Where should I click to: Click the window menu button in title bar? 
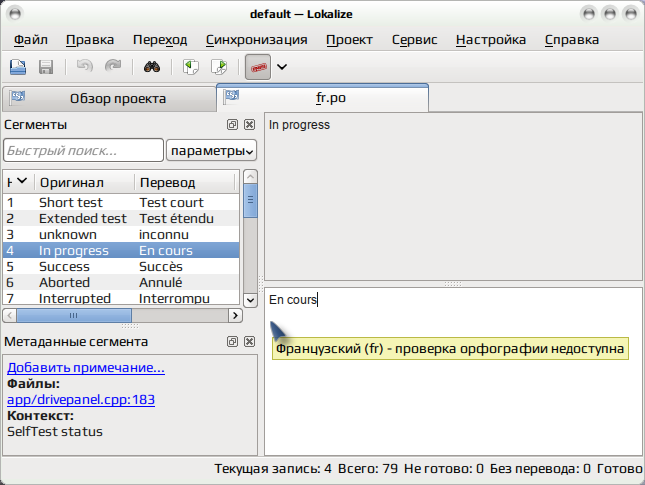point(15,14)
